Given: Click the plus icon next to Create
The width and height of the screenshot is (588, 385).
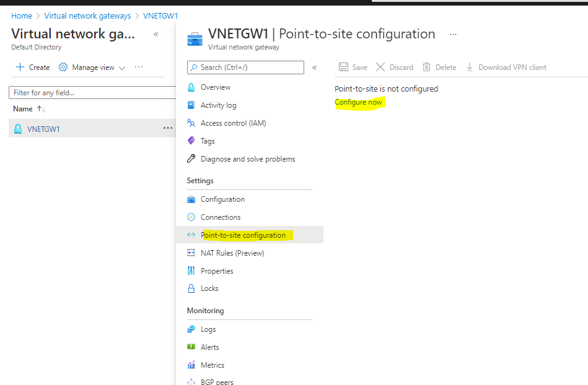Looking at the screenshot, I should click(20, 67).
